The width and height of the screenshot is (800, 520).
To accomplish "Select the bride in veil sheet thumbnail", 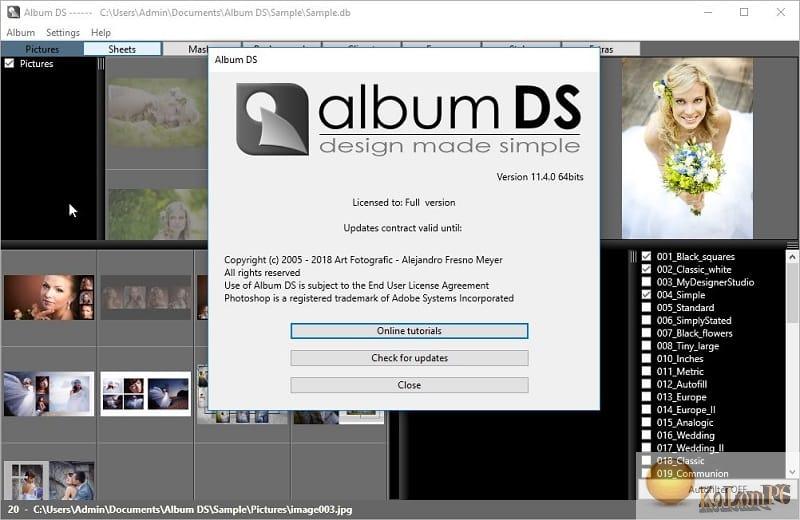I will (x=49, y=393).
